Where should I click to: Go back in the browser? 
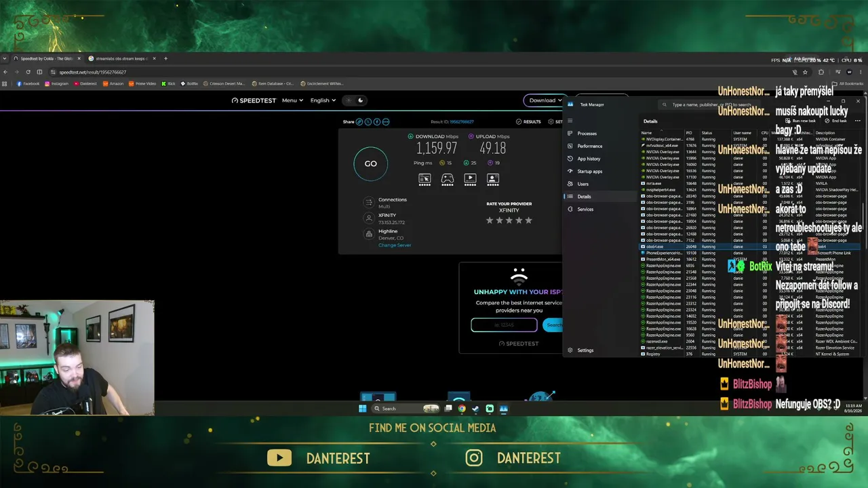(x=5, y=72)
